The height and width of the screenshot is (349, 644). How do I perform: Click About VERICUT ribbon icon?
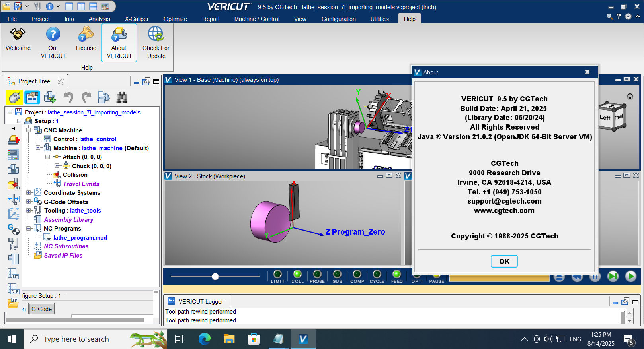[x=119, y=43]
